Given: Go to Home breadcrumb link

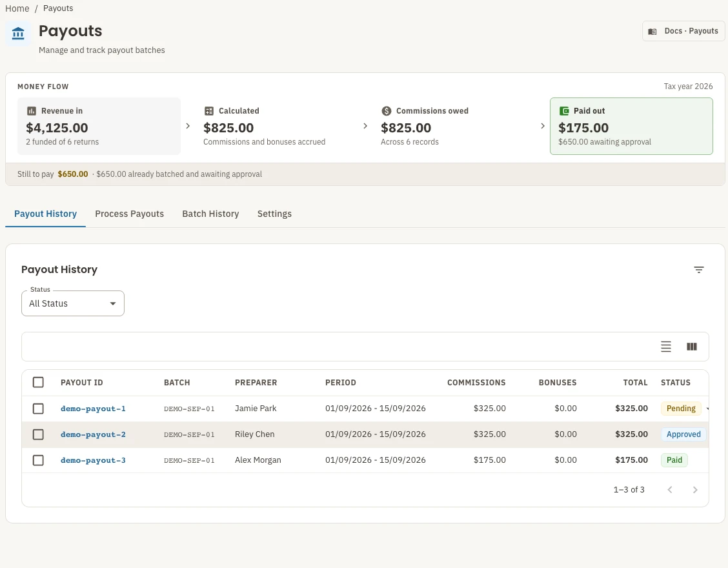Looking at the screenshot, I should click(x=17, y=8).
